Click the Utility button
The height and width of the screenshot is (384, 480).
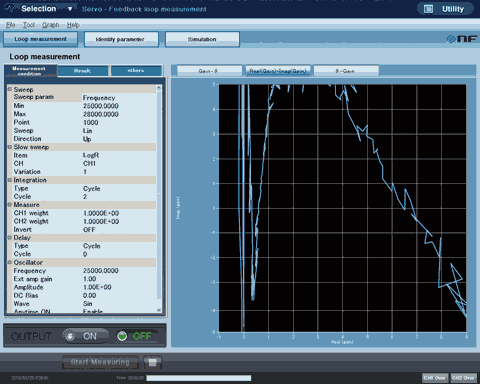(445, 9)
